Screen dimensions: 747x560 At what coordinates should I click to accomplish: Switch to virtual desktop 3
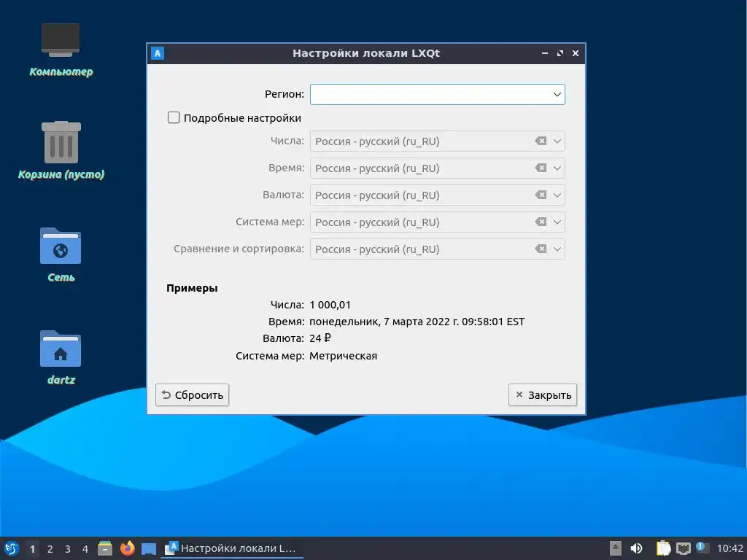point(68,549)
